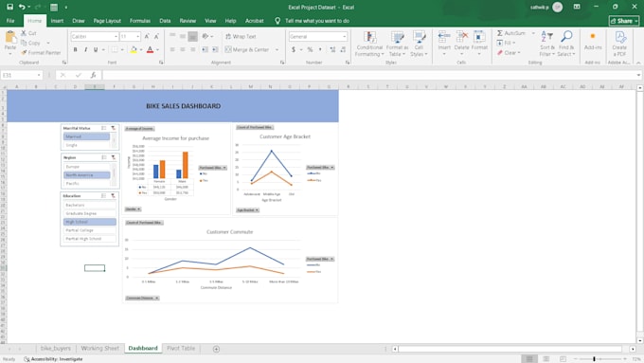Click Create a PDF button
The width and height of the screenshot is (644, 363).
[x=619, y=44]
